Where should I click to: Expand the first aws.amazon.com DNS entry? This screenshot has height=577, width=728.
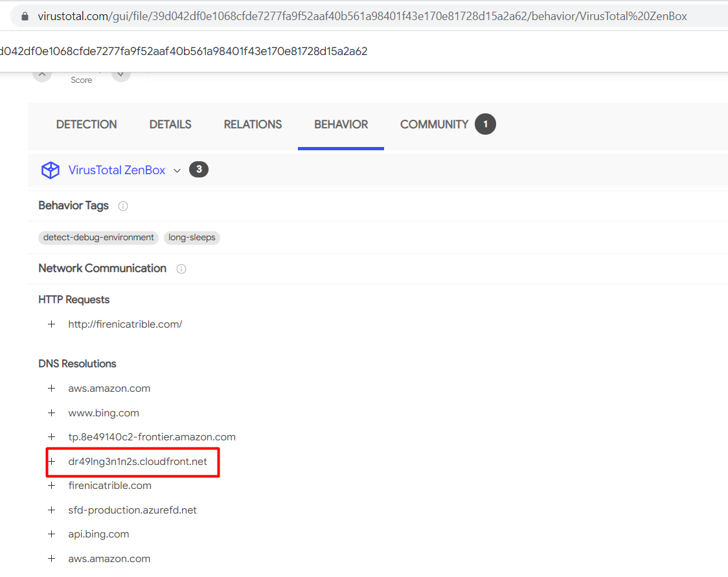click(52, 388)
